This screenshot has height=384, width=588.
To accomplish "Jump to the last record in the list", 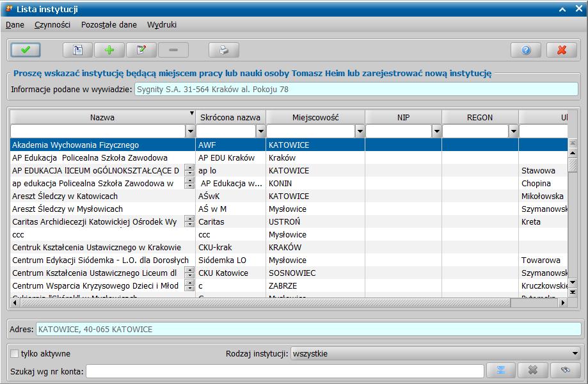I will click(x=573, y=292).
